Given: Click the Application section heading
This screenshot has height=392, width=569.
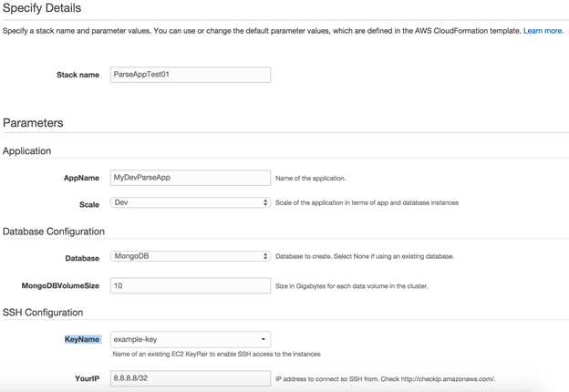Looking at the screenshot, I should 27,151.
